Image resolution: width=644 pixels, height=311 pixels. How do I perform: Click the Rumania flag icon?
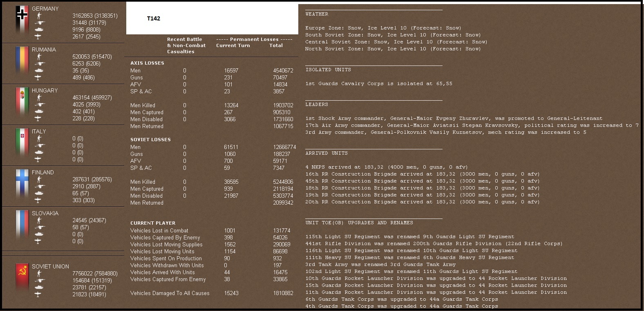tap(22, 61)
